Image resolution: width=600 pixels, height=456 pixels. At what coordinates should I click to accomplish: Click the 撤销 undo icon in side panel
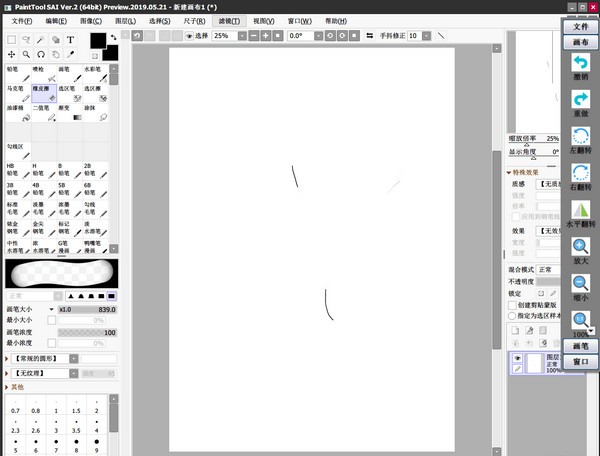580,62
